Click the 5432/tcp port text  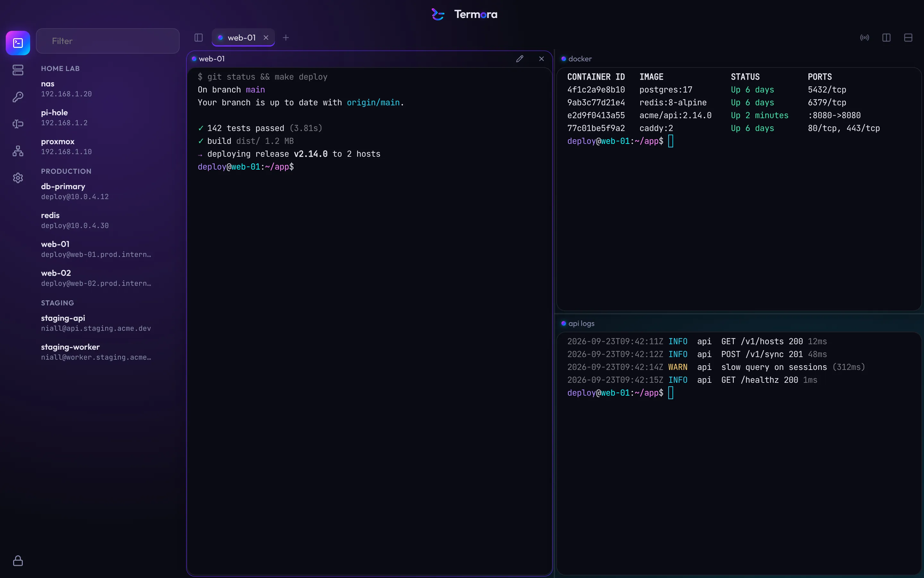coord(827,90)
